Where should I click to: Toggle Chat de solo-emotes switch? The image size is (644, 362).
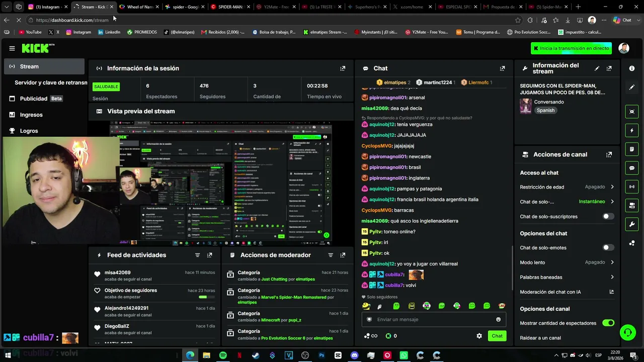tap(608, 247)
